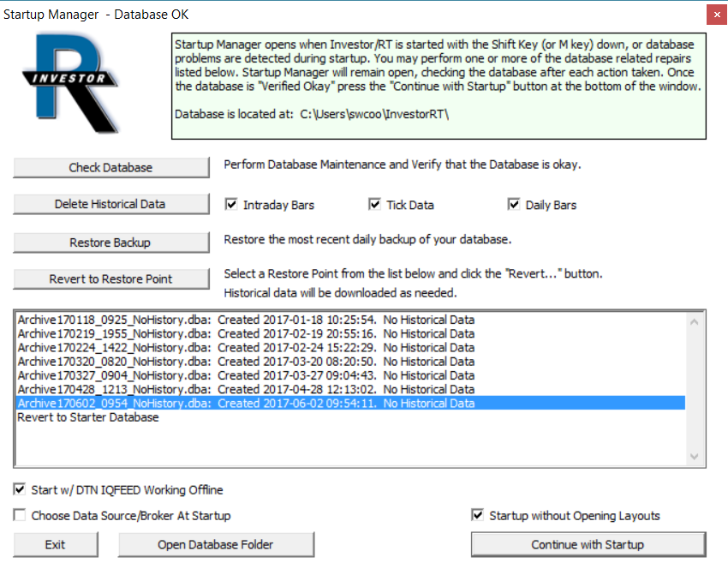The height and width of the screenshot is (563, 728).
Task: Click the restore list scroll down arrow
Action: click(694, 457)
